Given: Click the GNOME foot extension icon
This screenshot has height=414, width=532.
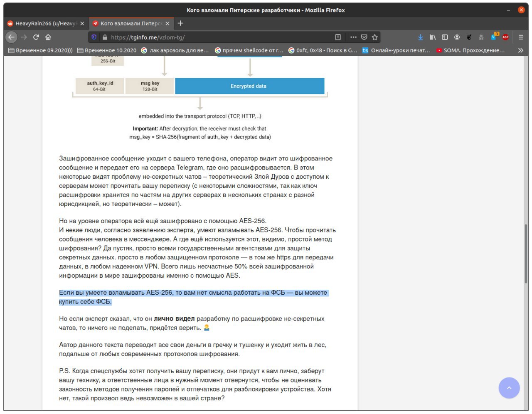Looking at the screenshot, I should (x=469, y=37).
